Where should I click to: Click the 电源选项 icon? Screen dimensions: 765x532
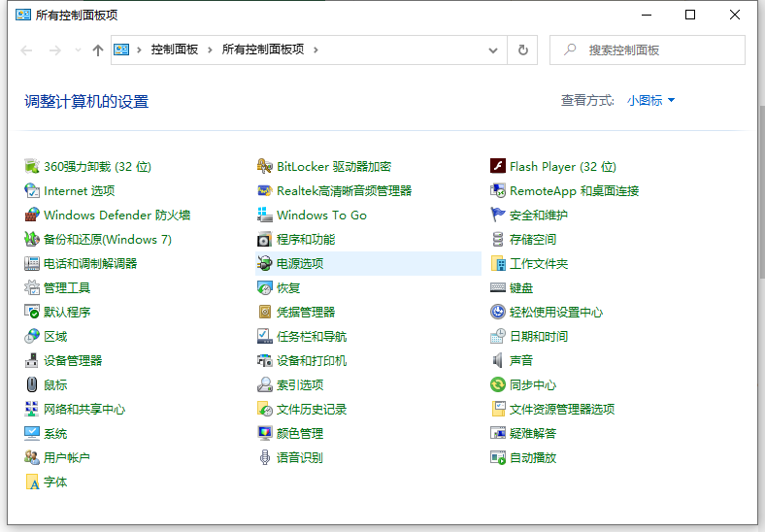pos(264,263)
